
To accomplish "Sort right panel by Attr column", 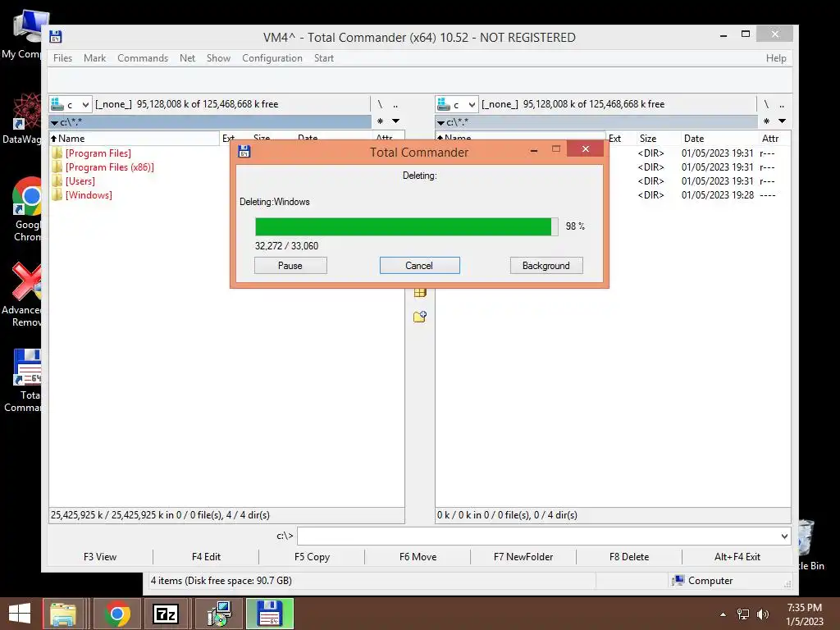I will click(x=769, y=138).
